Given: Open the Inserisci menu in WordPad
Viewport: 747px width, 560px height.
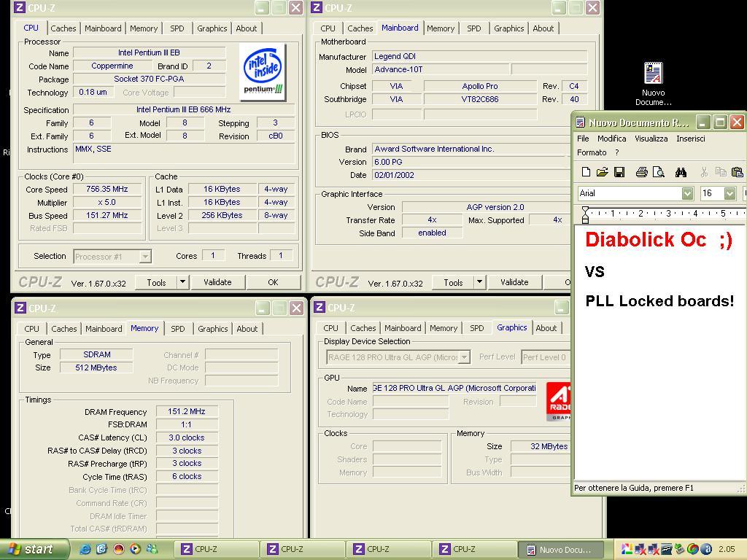Looking at the screenshot, I should [691, 139].
